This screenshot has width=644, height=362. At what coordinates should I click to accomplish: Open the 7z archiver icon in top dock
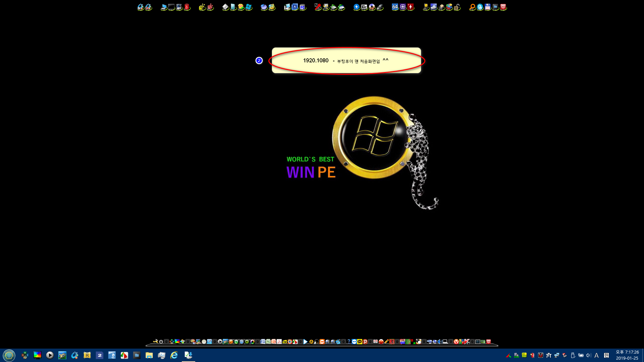coord(364,7)
